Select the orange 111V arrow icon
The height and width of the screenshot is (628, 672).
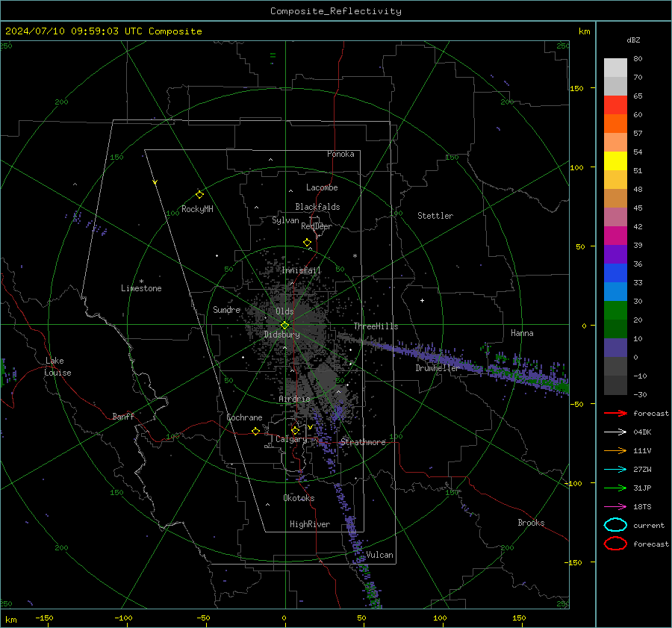tap(615, 450)
